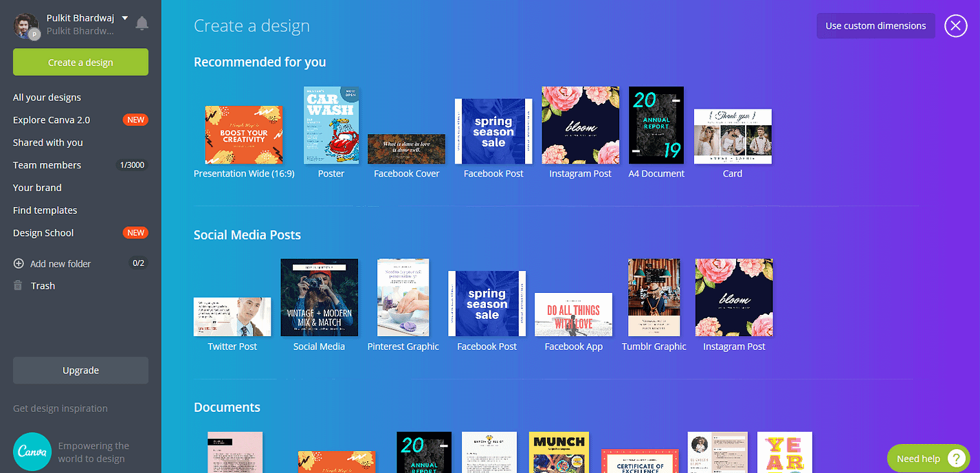
Task: Click the Tumblr Graphic label
Action: click(x=654, y=346)
